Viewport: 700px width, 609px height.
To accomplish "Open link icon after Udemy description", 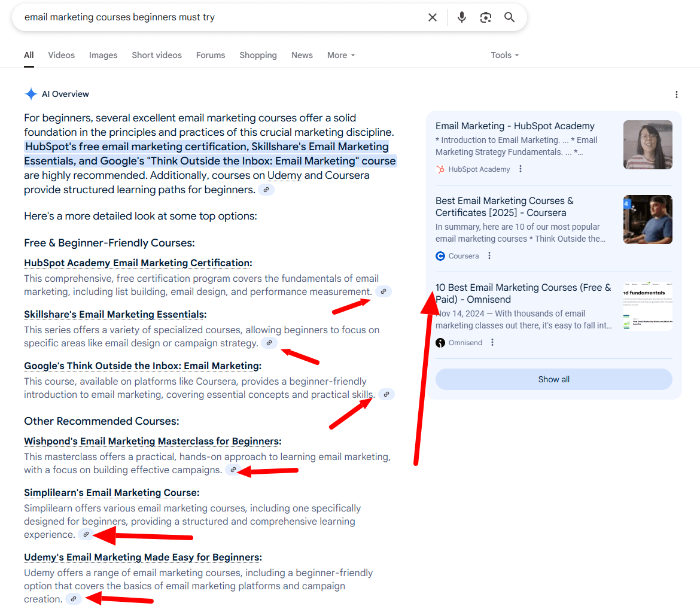I will (73, 599).
